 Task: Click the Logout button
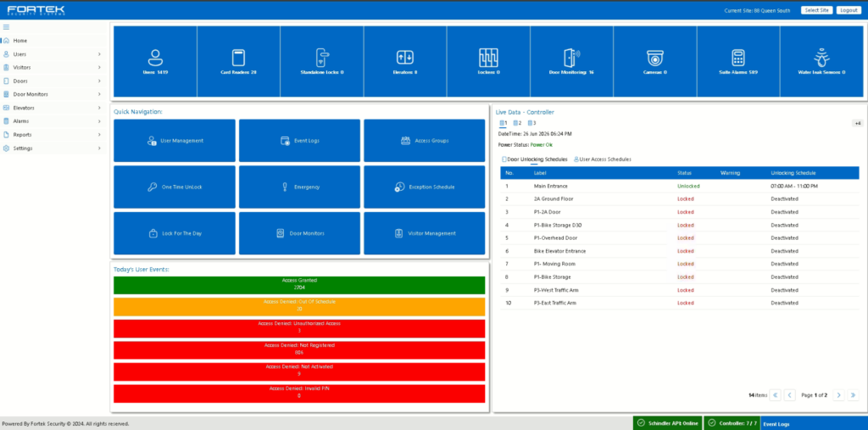[x=848, y=10]
